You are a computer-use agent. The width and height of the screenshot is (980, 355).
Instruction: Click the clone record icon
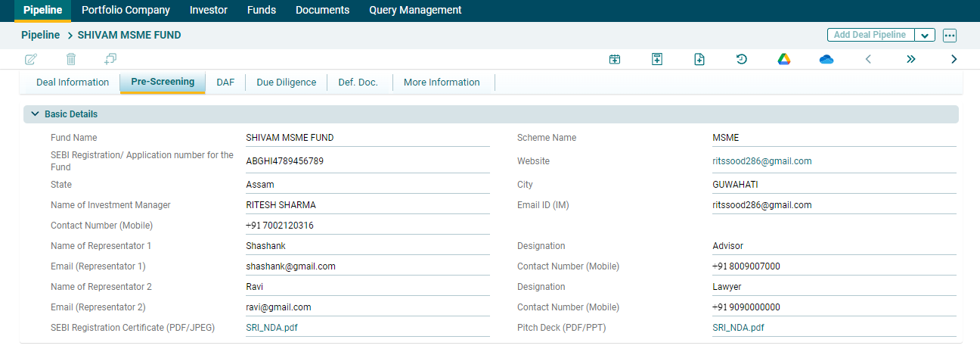tap(110, 59)
